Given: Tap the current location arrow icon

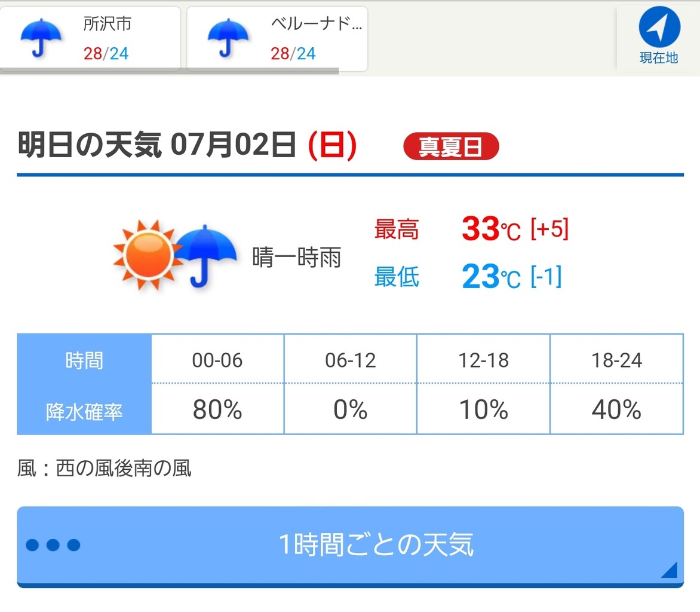Looking at the screenshot, I should 659,26.
